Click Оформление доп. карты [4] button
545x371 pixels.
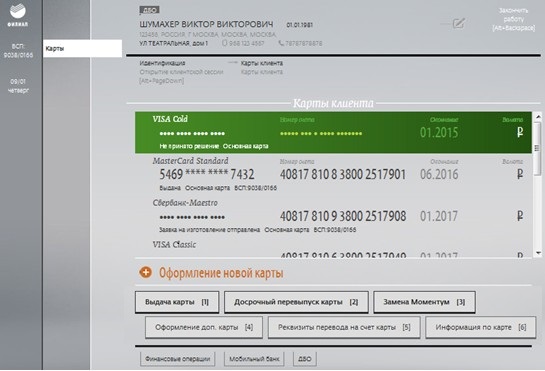point(204,327)
